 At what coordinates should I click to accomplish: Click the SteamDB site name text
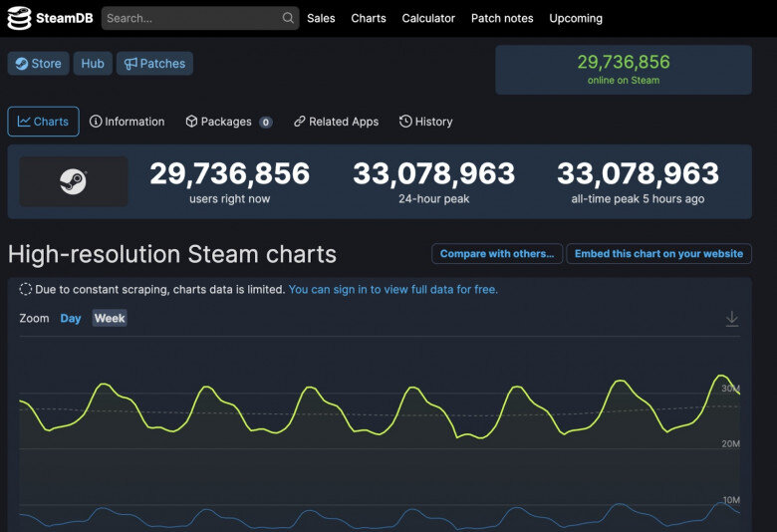(65, 18)
